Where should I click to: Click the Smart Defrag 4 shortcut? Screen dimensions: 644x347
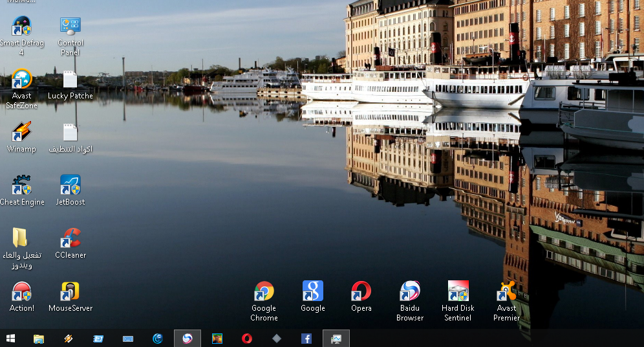22,27
